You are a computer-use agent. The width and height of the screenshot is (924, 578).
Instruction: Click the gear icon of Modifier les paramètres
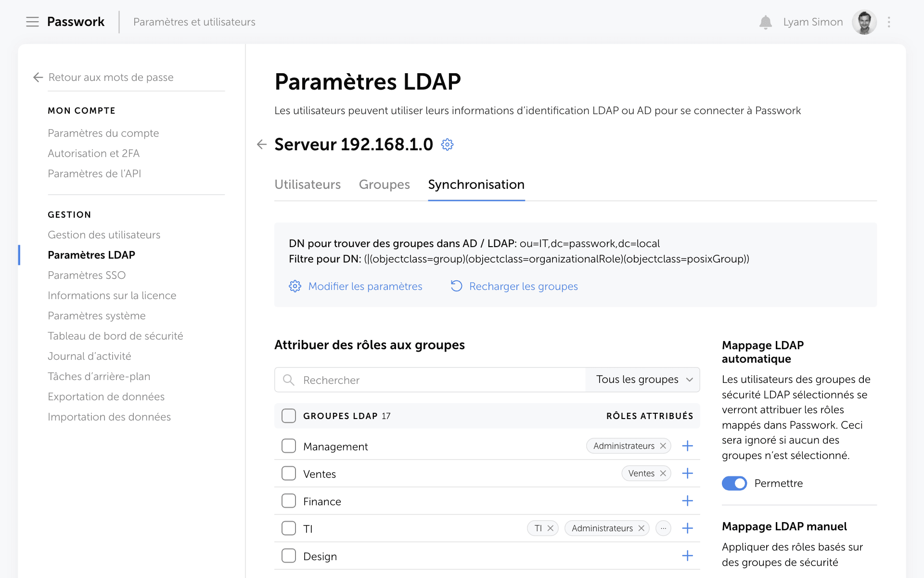tap(295, 286)
